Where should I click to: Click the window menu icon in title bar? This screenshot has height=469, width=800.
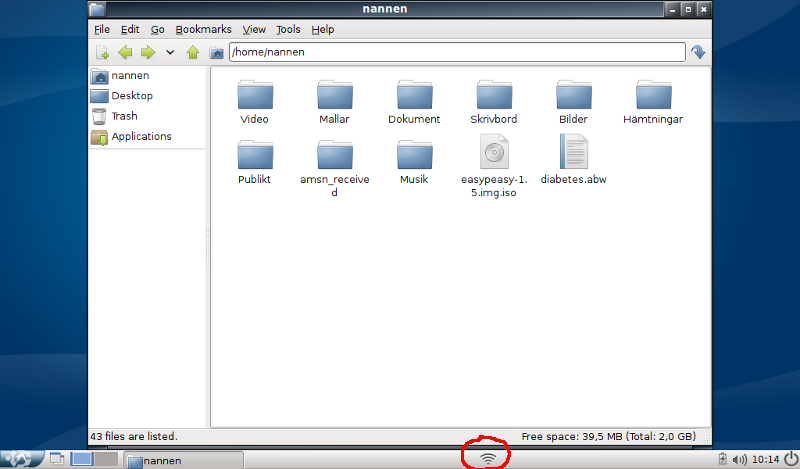(96, 9)
